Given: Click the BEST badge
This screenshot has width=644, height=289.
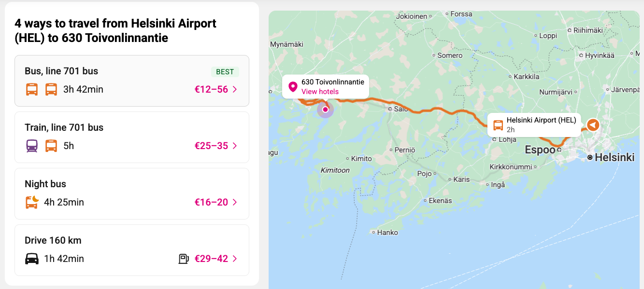Looking at the screenshot, I should pyautogui.click(x=225, y=72).
